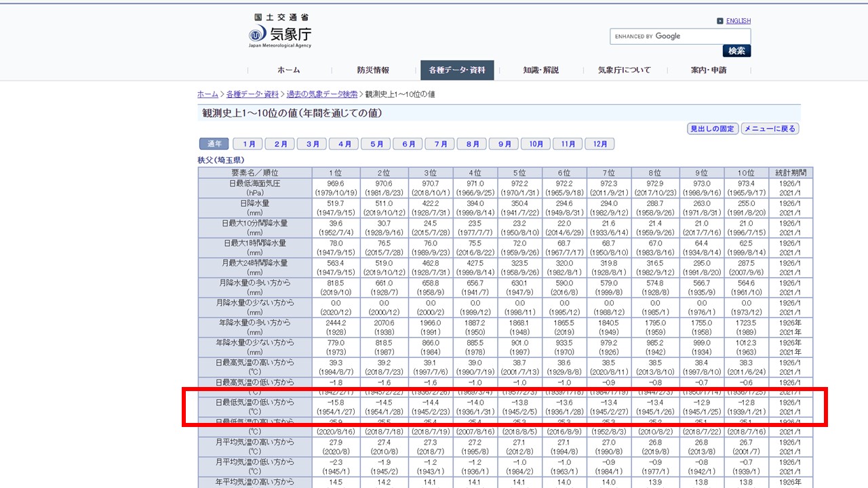The width and height of the screenshot is (868, 488).
Task: Open the 防災情報 navigation menu item
Action: coord(373,70)
